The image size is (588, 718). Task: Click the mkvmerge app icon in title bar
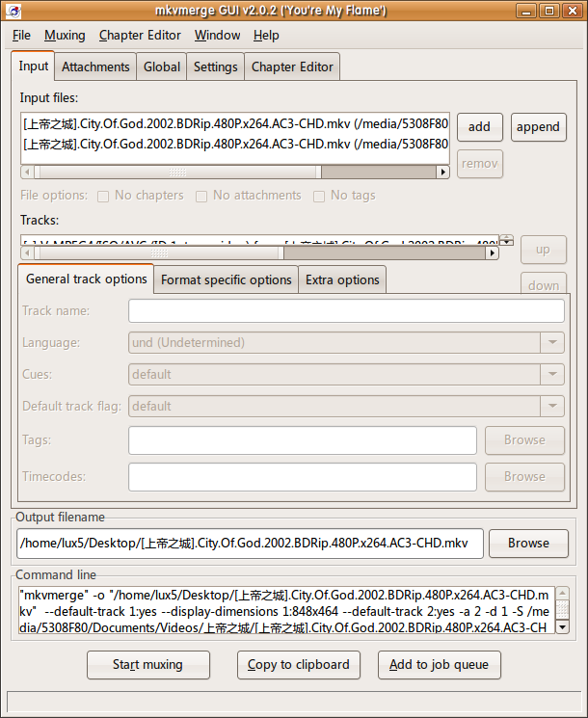(x=13, y=10)
